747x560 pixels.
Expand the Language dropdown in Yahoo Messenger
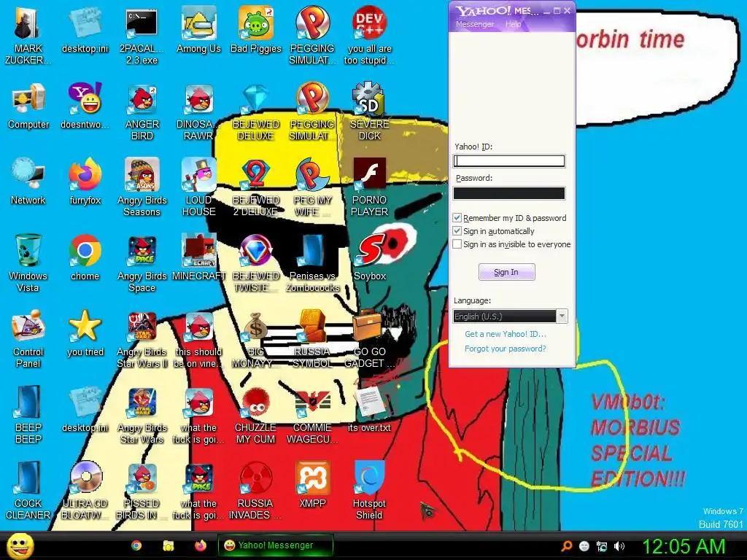(x=562, y=316)
